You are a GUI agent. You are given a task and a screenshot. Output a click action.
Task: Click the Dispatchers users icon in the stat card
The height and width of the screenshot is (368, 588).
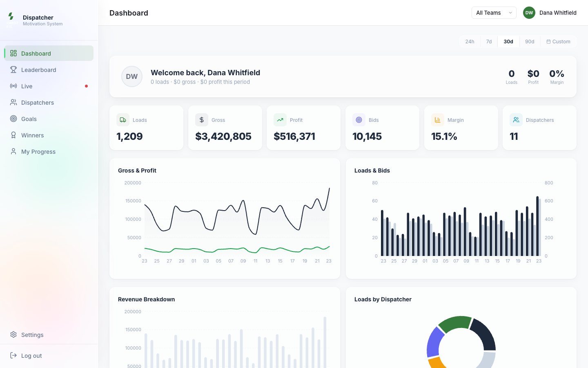[x=516, y=120]
